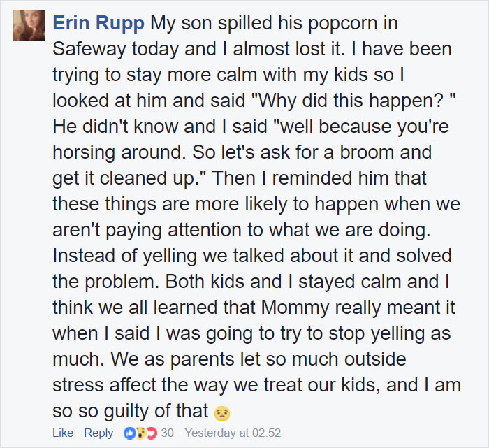Click the word 'Safeway' in the comment
The height and width of the screenshot is (448, 489).
pos(89,50)
